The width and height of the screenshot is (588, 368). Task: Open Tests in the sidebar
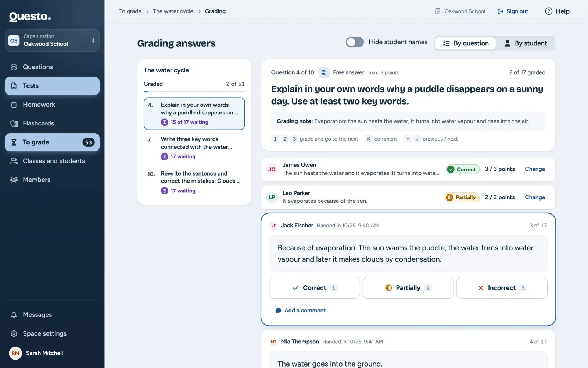point(52,86)
